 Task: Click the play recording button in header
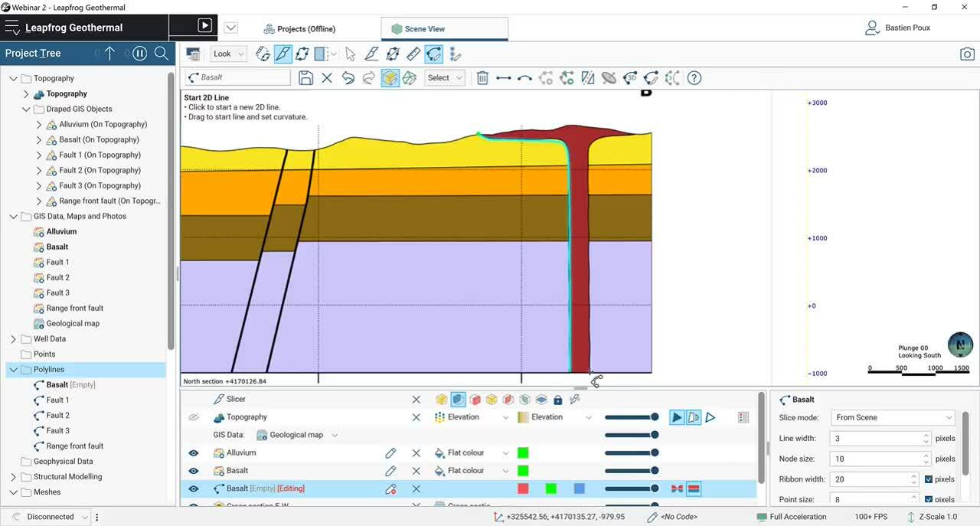204,25
